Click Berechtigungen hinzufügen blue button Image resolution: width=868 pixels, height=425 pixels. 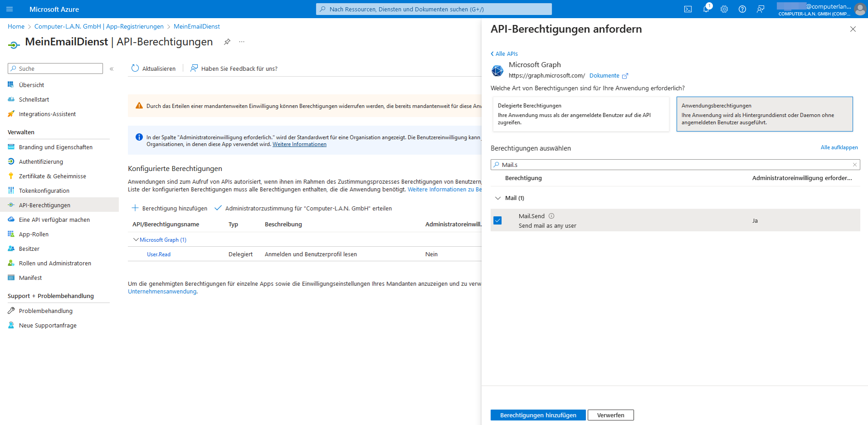click(538, 415)
